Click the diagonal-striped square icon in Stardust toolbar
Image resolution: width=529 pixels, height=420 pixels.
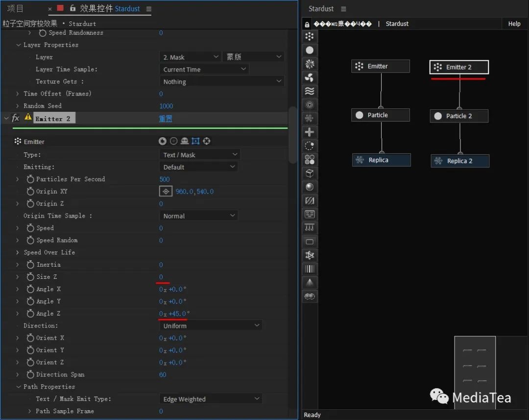coord(310,200)
